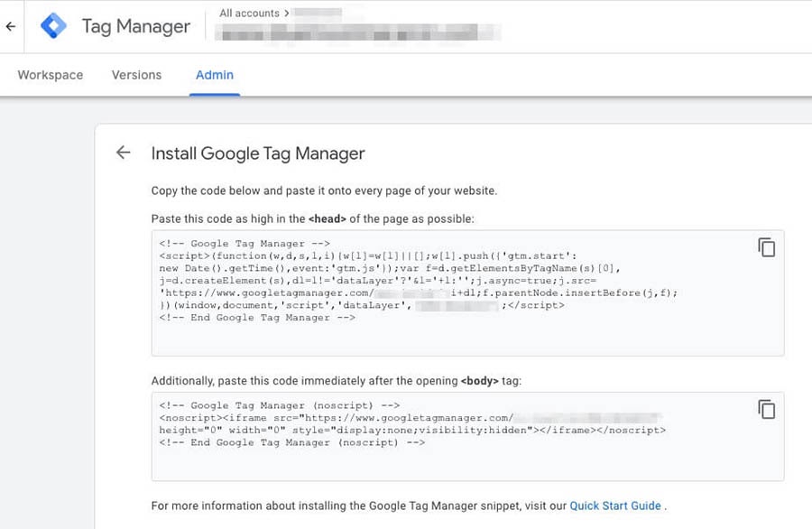
Task: Switch to the Versions tab
Action: 137,75
